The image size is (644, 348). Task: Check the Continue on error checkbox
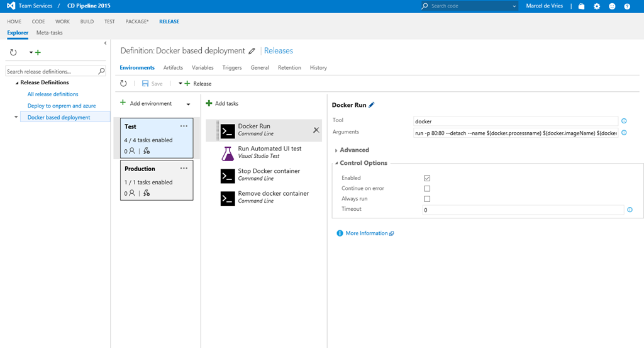pos(427,188)
